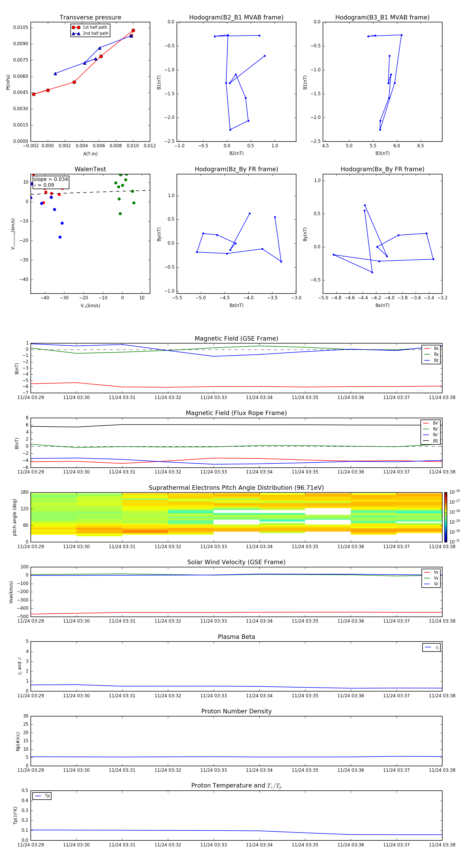
Task: Select the '1st half path' legend entry
Action: pyautogui.click(x=90, y=27)
